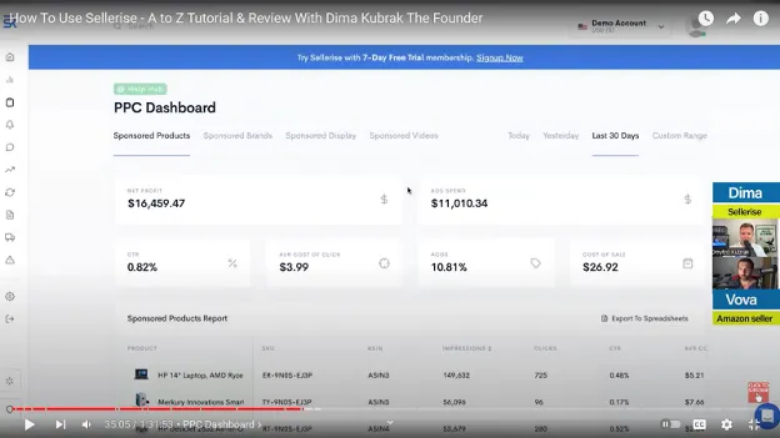Seek on the red video progress bar
The height and width of the screenshot is (438, 780).
159,409
